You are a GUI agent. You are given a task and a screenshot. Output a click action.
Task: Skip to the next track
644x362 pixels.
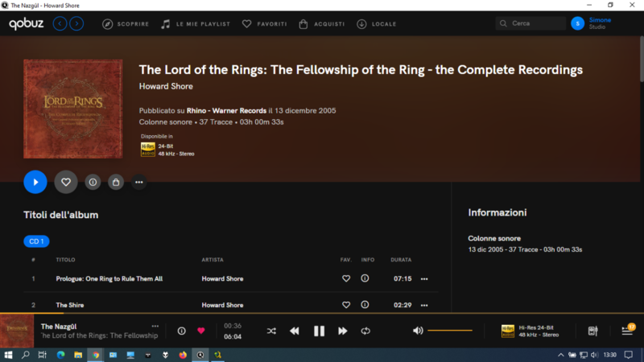pyautogui.click(x=342, y=331)
